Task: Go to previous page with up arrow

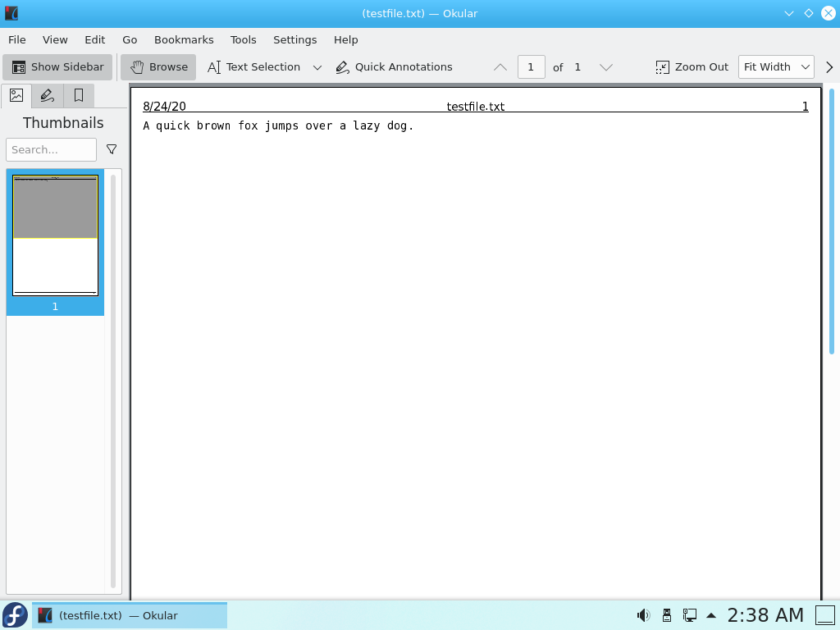Action: point(500,67)
